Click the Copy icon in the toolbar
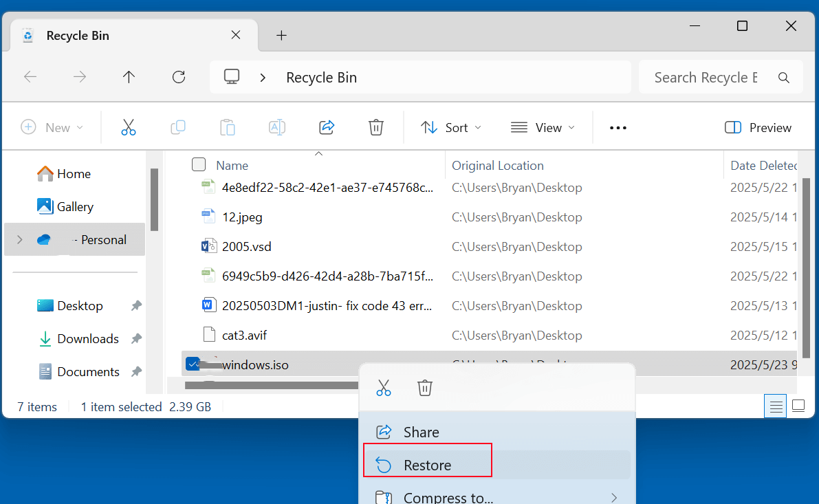The height and width of the screenshot is (504, 819). 178,127
